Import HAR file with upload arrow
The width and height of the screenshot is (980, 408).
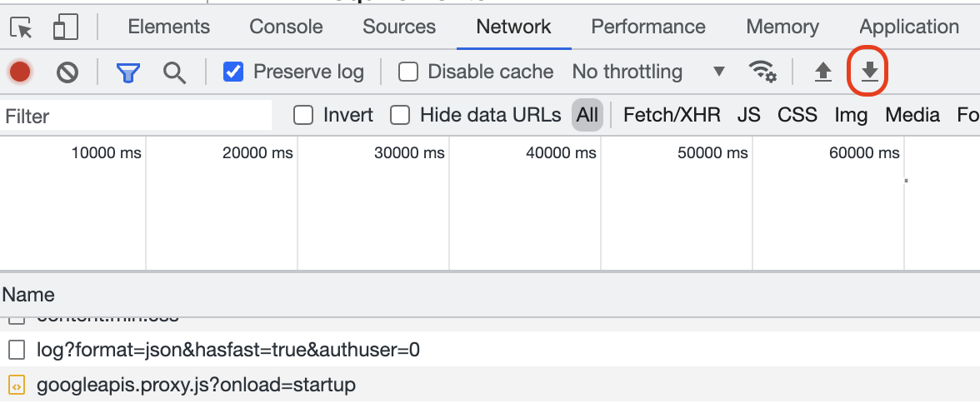(823, 72)
